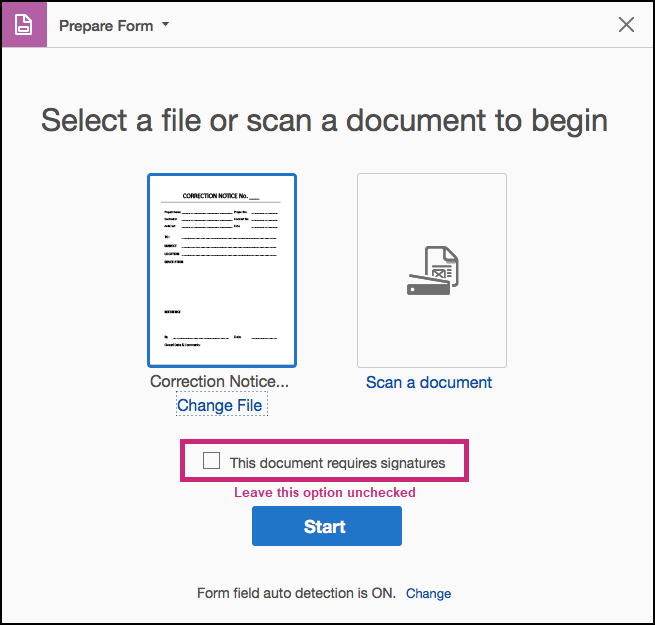Screen dimensions: 655x625
Task: Click the 'CORRECTION NOTICE No.' title in the preview
Action: click(x=222, y=197)
